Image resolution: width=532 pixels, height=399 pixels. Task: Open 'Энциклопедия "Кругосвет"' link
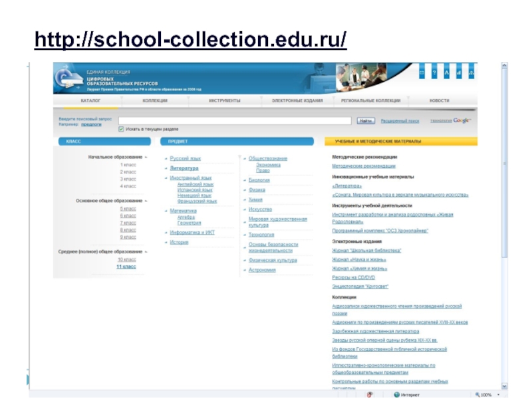[360, 287]
